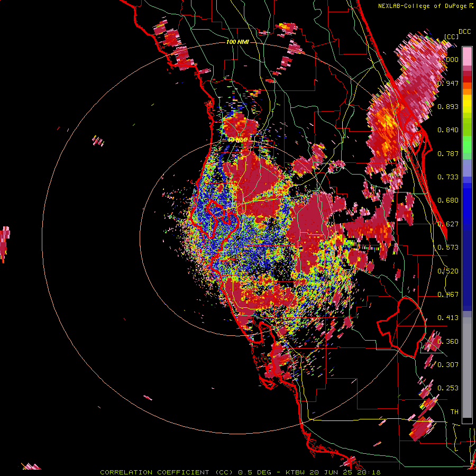
Task: Click the 0.467 scale label
Action: click(x=448, y=295)
